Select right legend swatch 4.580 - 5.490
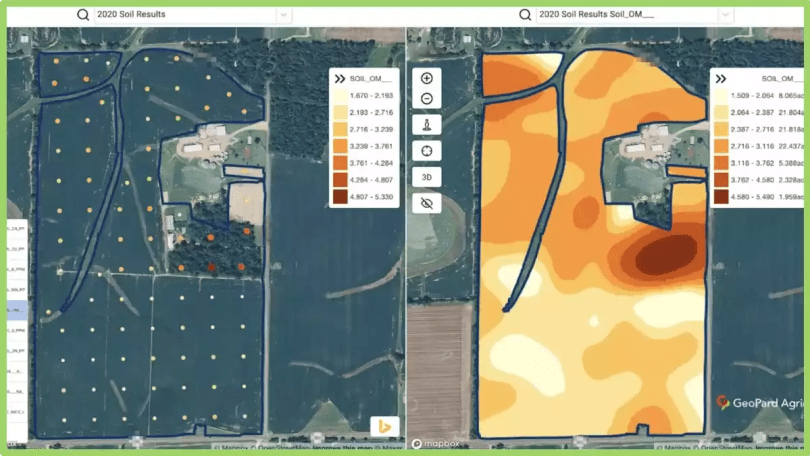 tap(721, 197)
